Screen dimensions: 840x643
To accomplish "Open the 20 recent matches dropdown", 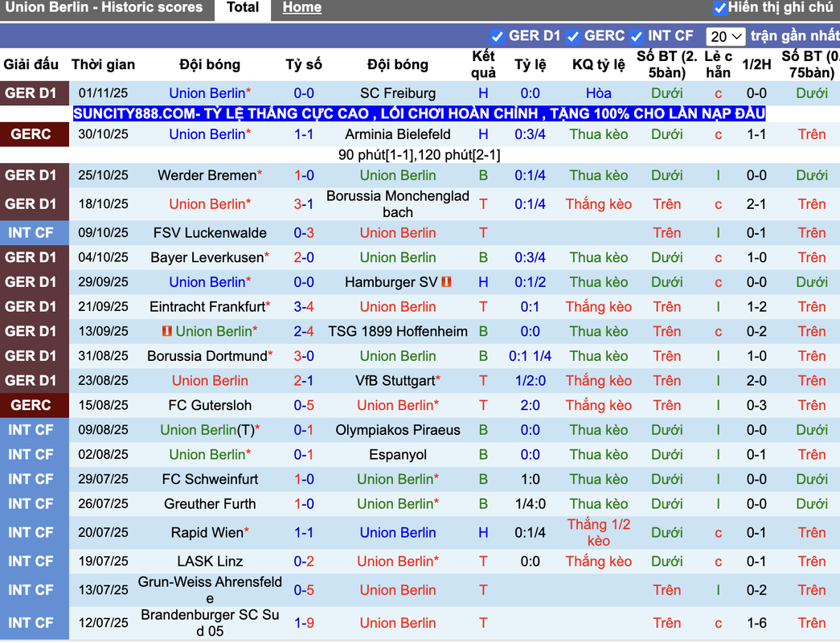I will [725, 36].
